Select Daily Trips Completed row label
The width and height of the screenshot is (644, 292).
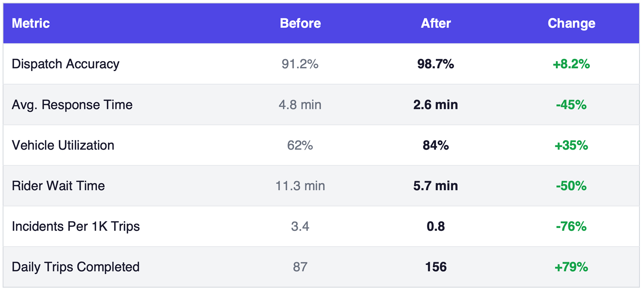tap(75, 267)
